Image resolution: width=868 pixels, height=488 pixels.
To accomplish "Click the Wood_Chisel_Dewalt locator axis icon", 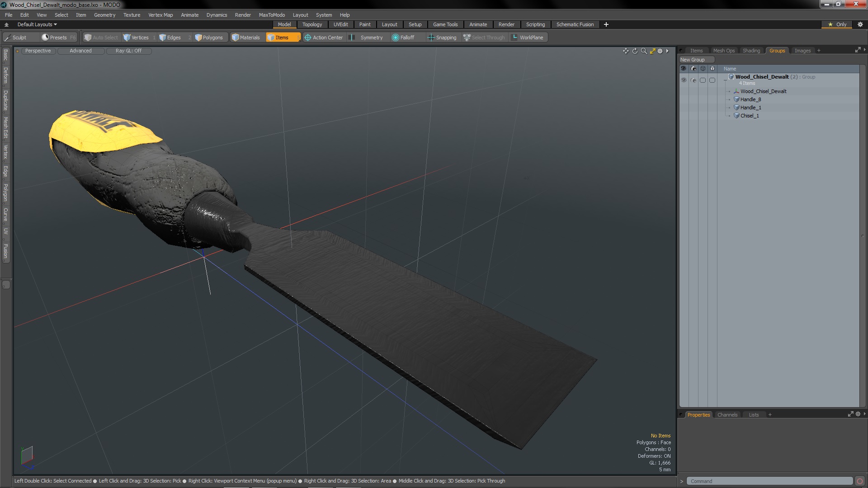I will click(736, 91).
